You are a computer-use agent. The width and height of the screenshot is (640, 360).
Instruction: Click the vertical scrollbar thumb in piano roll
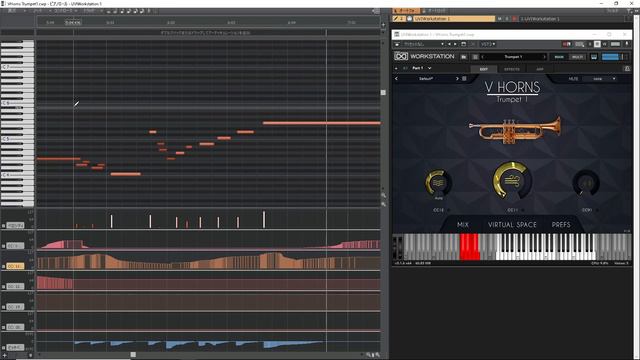tap(383, 93)
